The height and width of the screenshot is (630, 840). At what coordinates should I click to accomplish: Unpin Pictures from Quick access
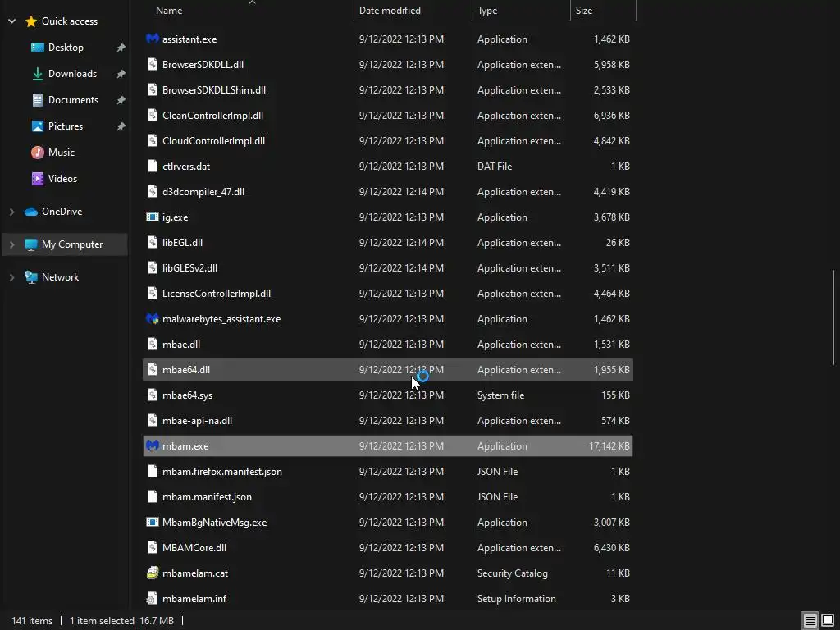[x=121, y=126]
